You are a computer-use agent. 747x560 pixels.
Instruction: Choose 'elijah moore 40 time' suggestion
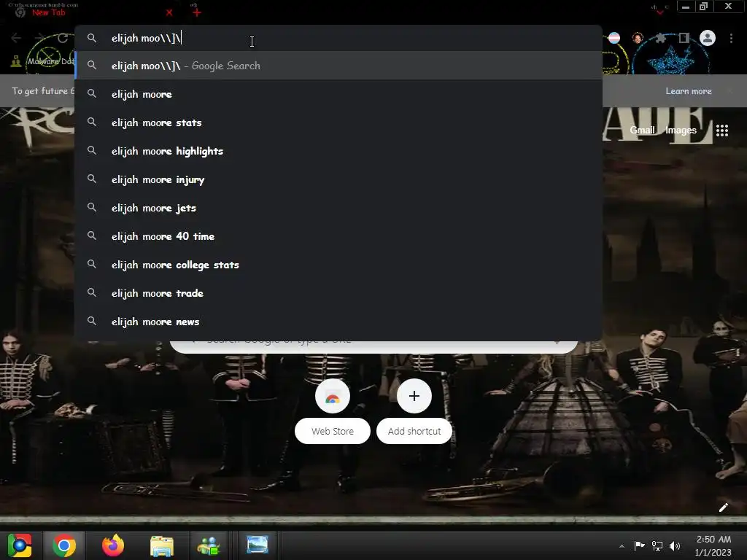coord(338,236)
